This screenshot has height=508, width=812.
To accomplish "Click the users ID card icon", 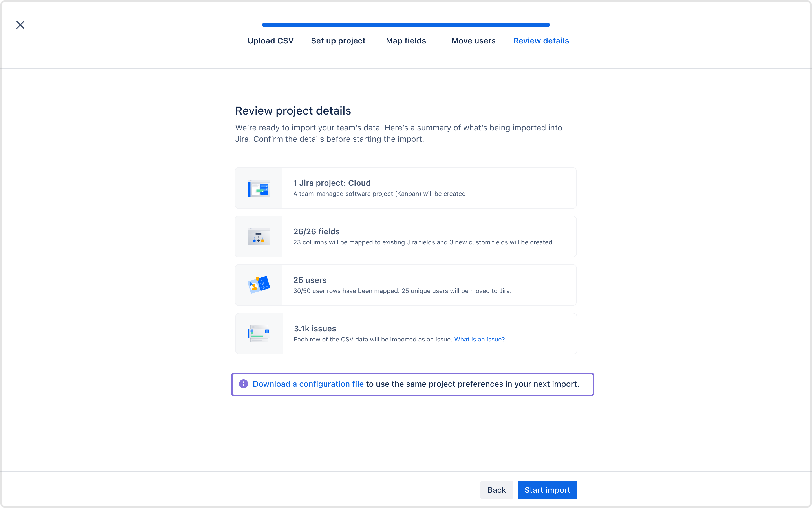I will (x=258, y=285).
